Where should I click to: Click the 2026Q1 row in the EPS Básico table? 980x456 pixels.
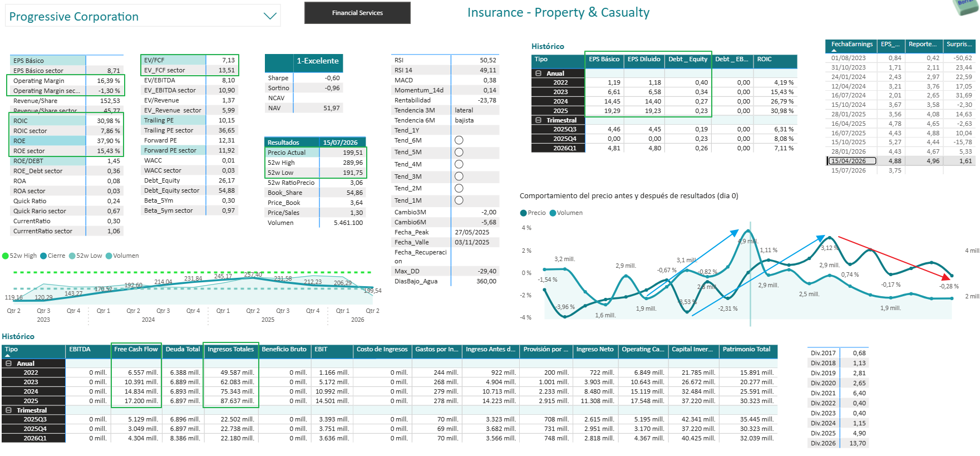coord(664,148)
